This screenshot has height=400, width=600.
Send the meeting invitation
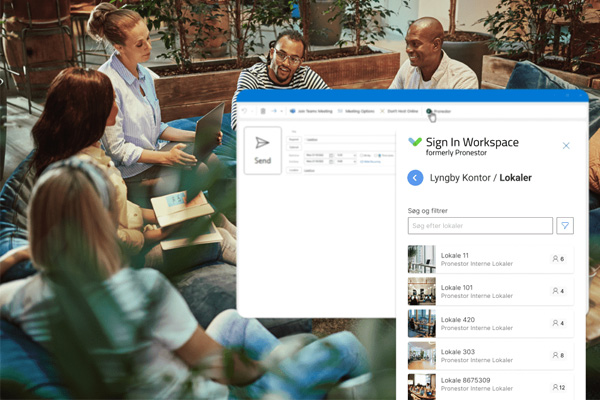pyautogui.click(x=262, y=150)
